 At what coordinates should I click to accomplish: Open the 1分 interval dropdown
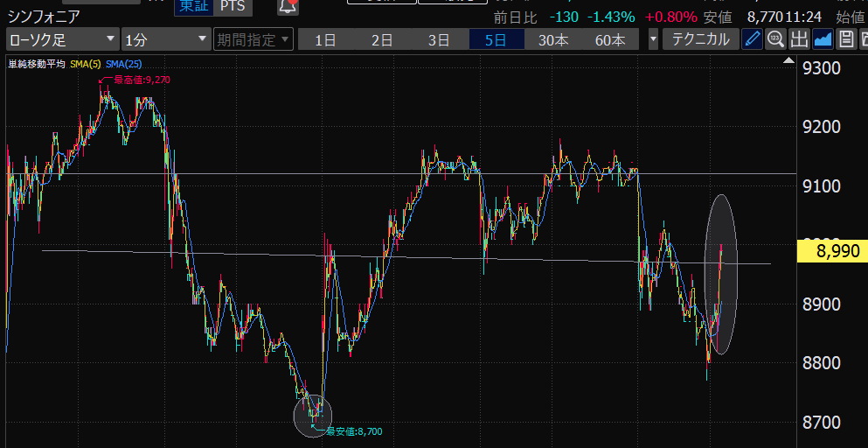tap(165, 39)
